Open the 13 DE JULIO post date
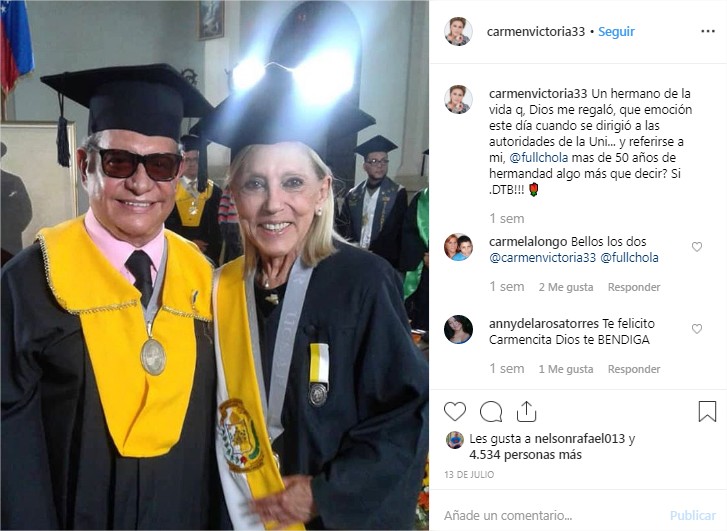 coord(469,474)
